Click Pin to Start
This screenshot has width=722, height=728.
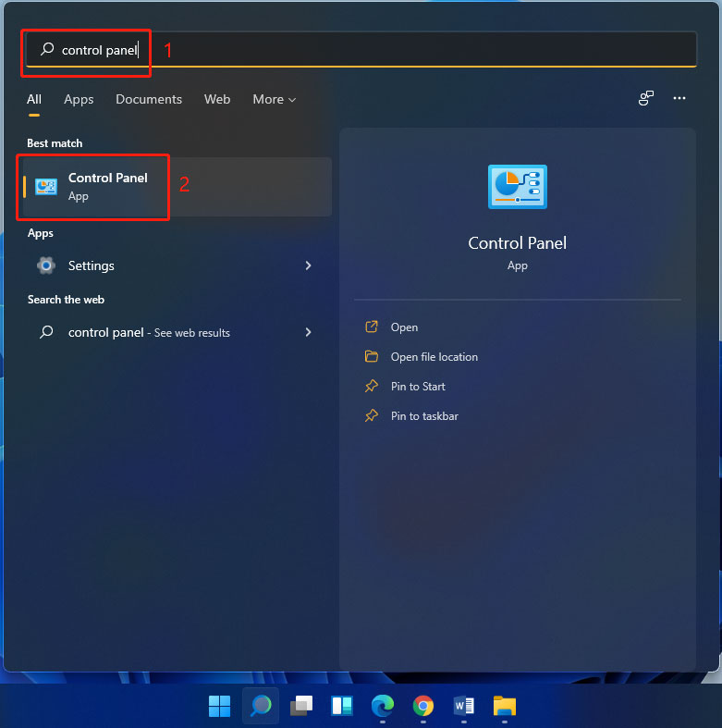coord(418,387)
